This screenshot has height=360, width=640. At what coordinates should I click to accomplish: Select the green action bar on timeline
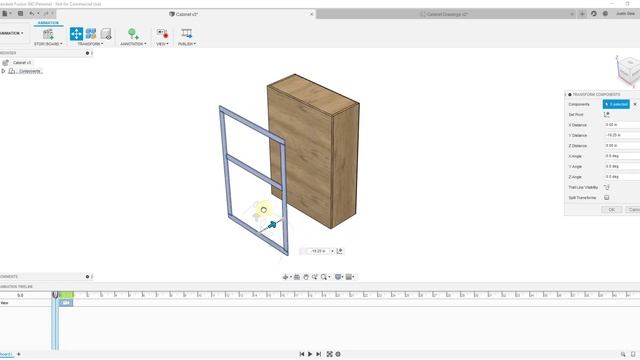point(66,295)
